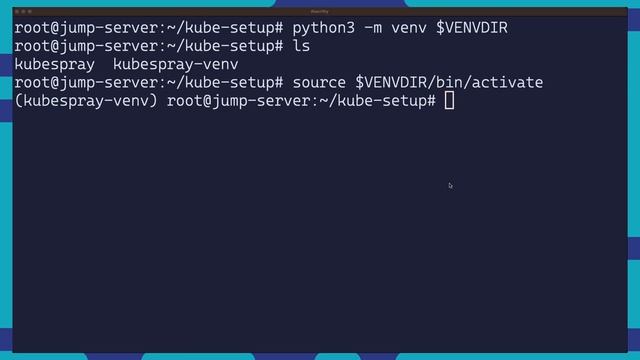Screen dimensions: 640x360
Task: Click the empty terminal area below prompt
Action: click(x=320, y=229)
